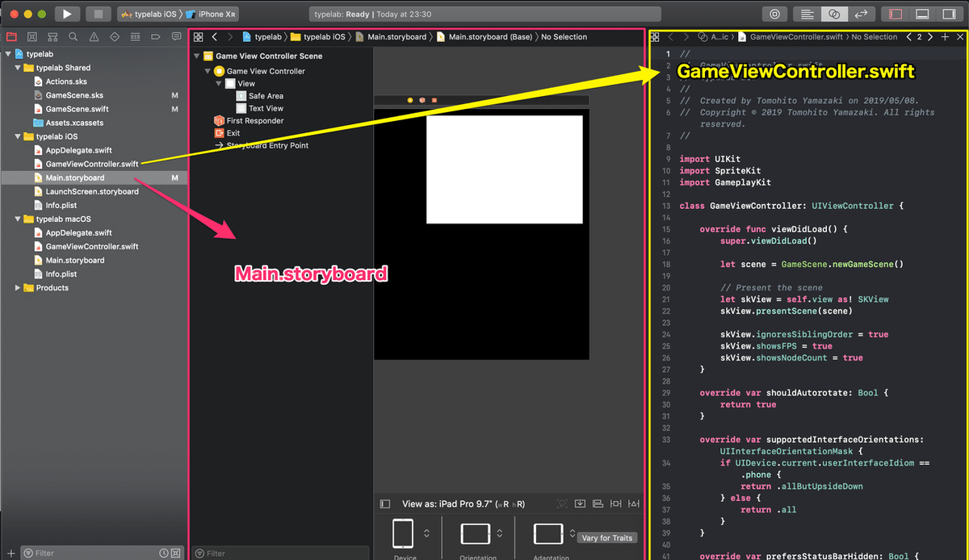969x560 pixels.
Task: Open GameScene.swift in navigator
Action: (77, 109)
